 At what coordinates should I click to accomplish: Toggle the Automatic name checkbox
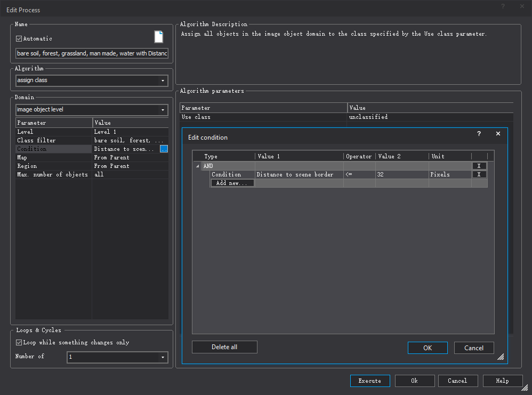[19, 38]
